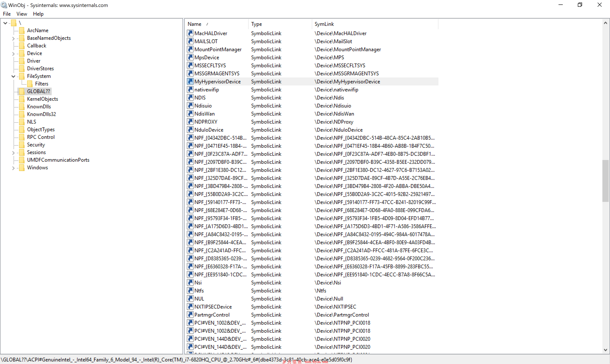Select the NPF_{59140177-FF73-... entry
The image size is (610, 364).
(220, 202)
